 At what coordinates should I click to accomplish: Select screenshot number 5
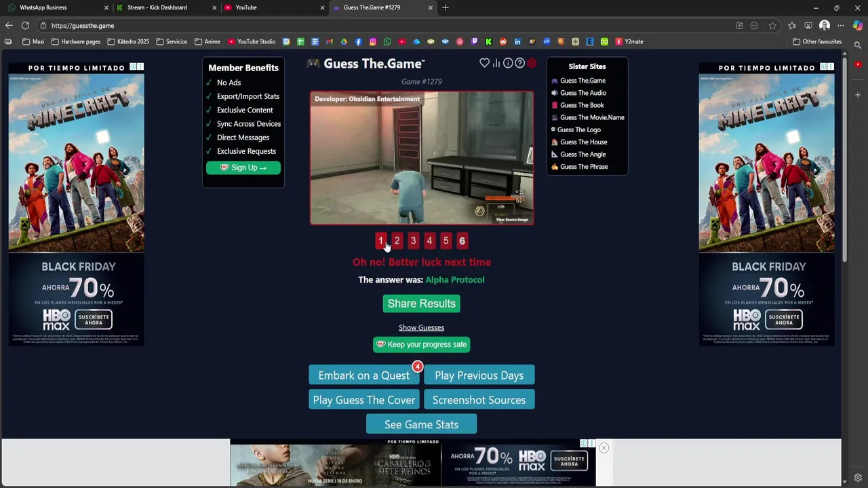[x=446, y=241]
